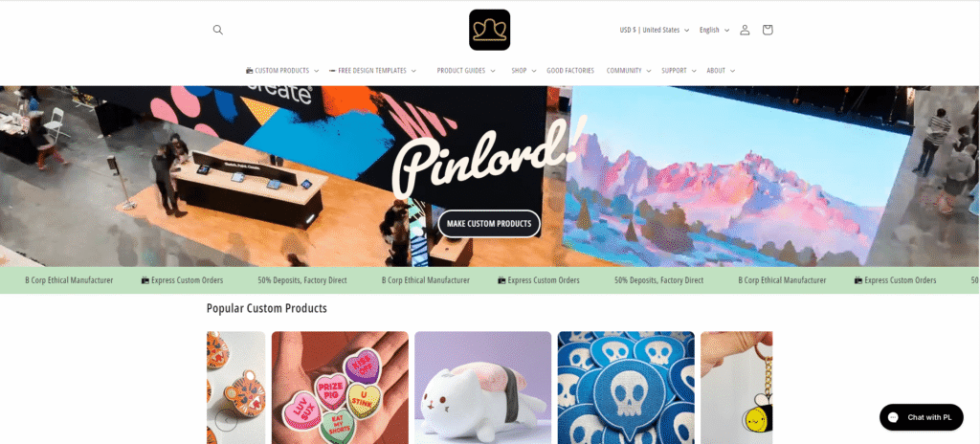This screenshot has width=980, height=444.
Task: Expand the Custom Products menu
Action: 282,71
